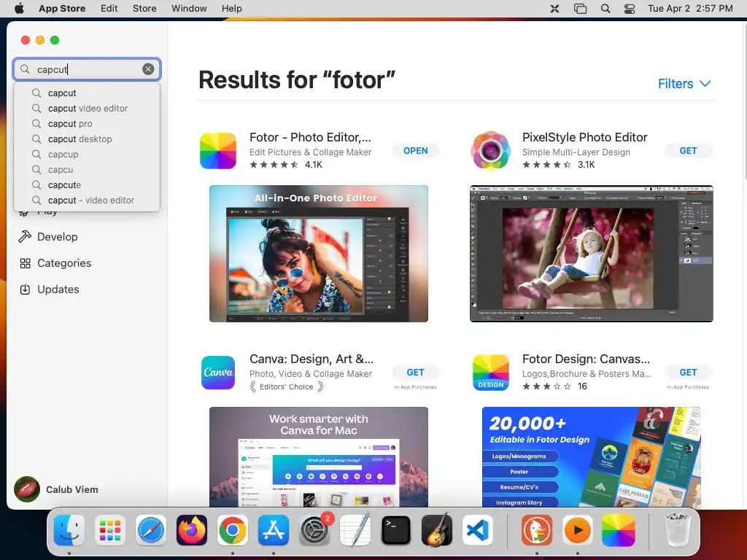The image size is (747, 560).
Task: Choose "capcut desktop" suggestion
Action: [x=88, y=139]
